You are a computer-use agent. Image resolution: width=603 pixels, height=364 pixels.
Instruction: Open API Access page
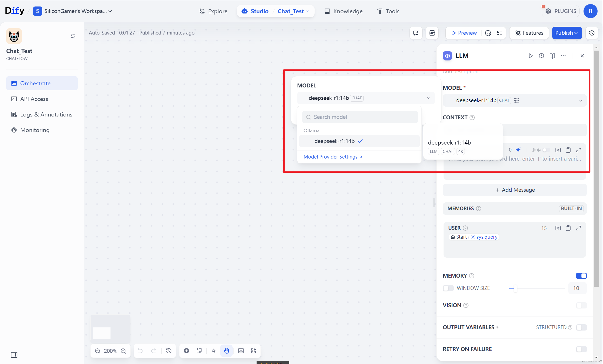coord(42,99)
